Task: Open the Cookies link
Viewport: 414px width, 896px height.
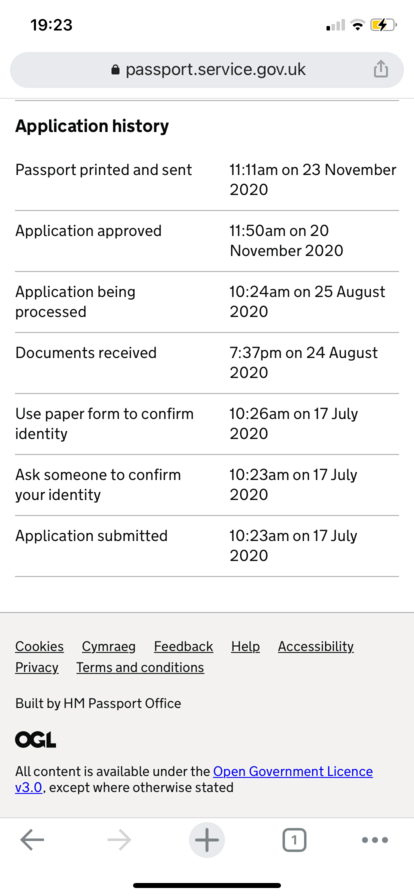Action: (39, 646)
